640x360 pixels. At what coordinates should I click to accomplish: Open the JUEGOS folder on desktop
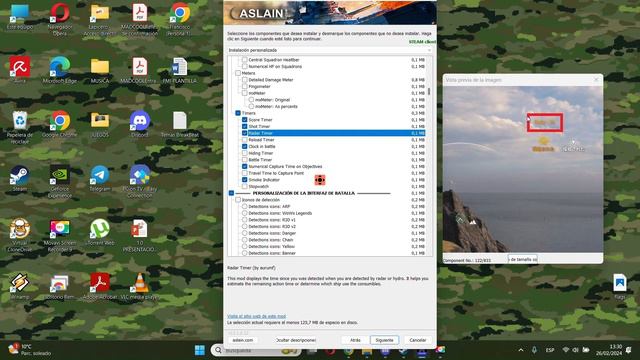(x=100, y=124)
